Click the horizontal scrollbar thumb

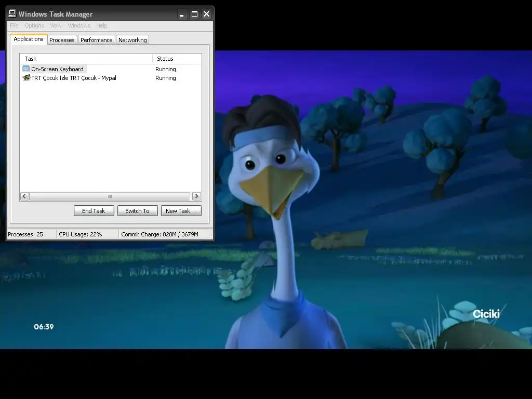point(110,196)
